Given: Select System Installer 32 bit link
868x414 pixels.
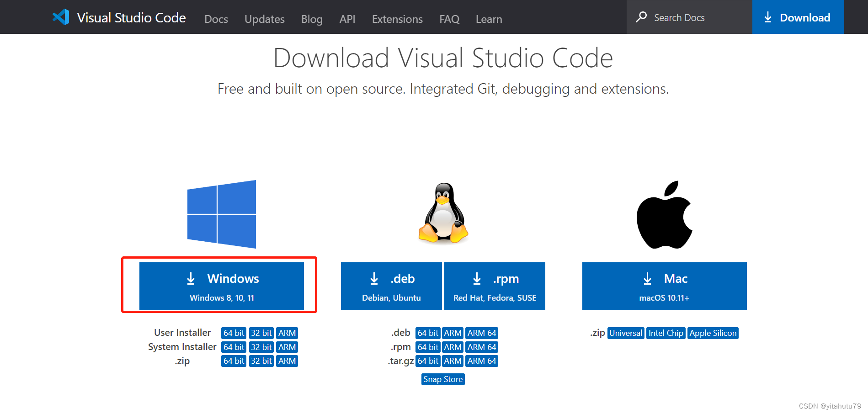Looking at the screenshot, I should (261, 347).
